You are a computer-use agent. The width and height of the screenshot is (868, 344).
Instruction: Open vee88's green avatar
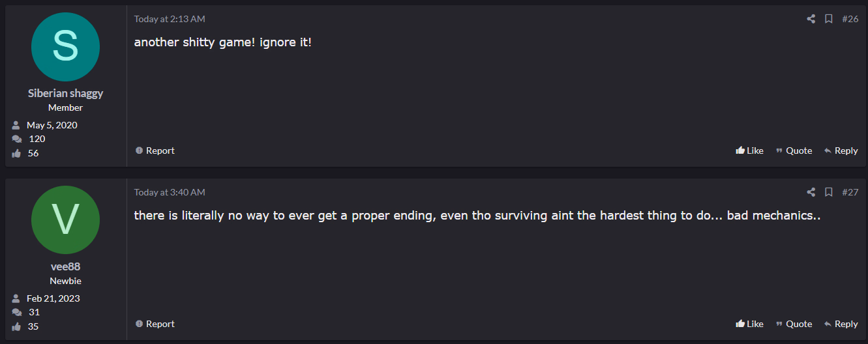tap(65, 220)
